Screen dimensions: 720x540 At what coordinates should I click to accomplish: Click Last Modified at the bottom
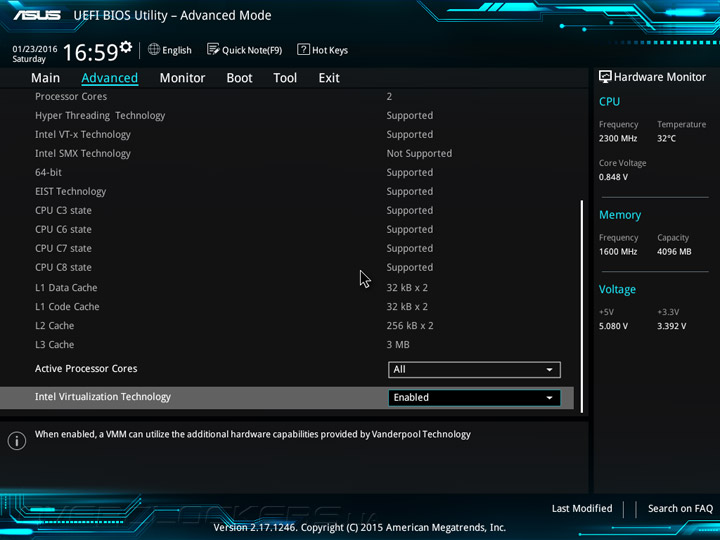(x=582, y=508)
